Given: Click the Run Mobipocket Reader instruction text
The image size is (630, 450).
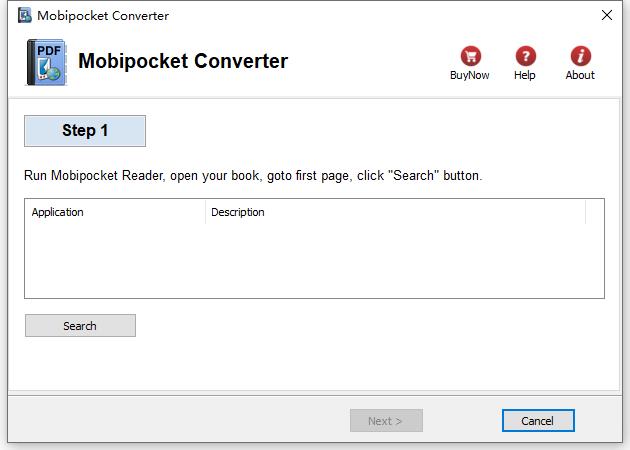Looking at the screenshot, I should click(x=253, y=176).
